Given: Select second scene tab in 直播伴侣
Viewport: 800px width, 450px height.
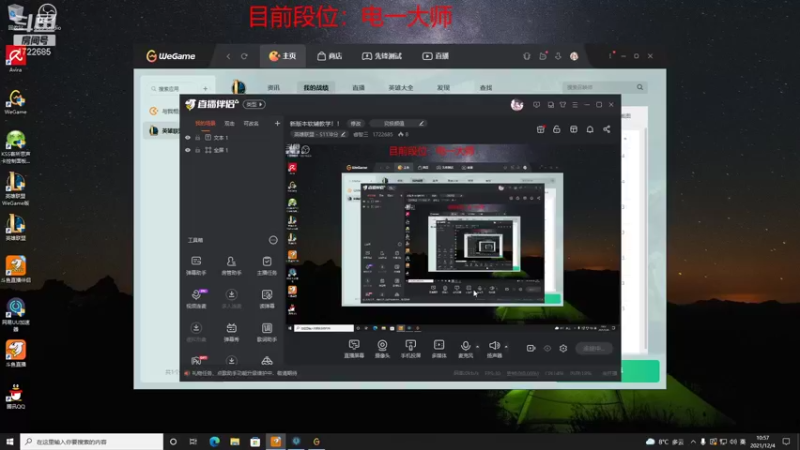Looking at the screenshot, I should (x=230, y=123).
